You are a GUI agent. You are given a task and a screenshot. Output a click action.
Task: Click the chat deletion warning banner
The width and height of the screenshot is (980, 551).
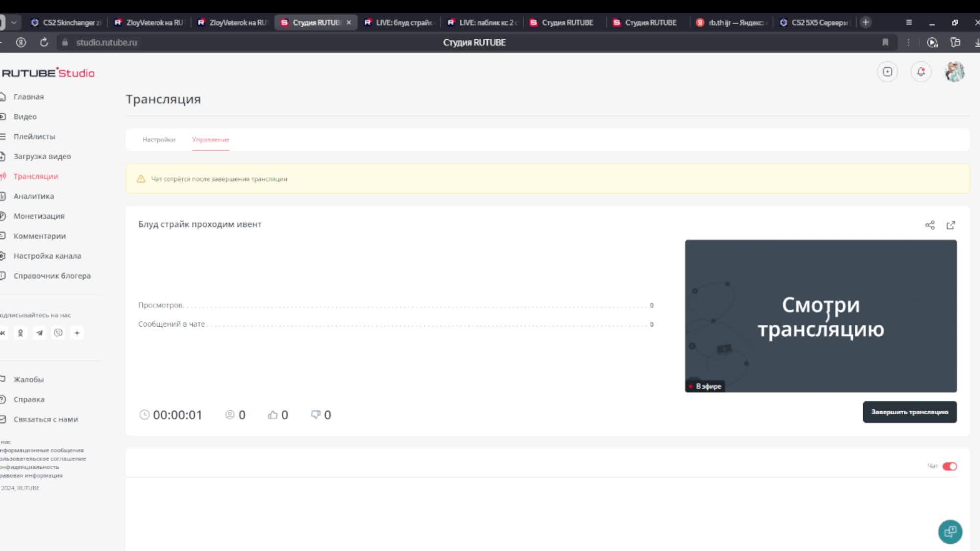click(x=547, y=179)
